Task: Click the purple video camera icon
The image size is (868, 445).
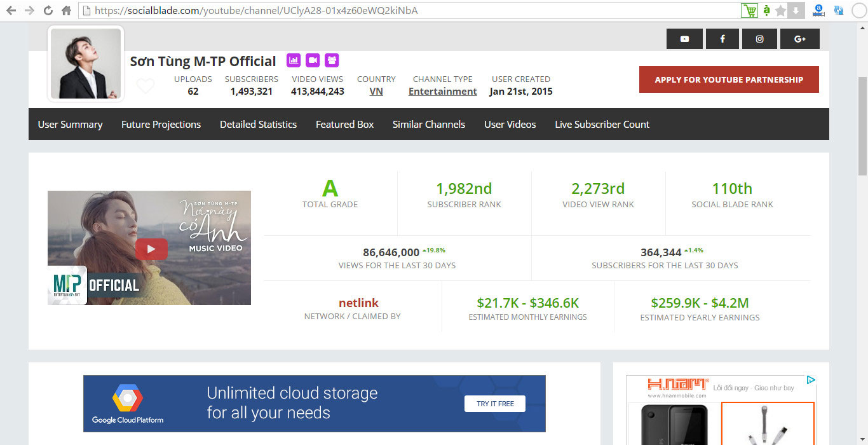Action: [x=313, y=60]
